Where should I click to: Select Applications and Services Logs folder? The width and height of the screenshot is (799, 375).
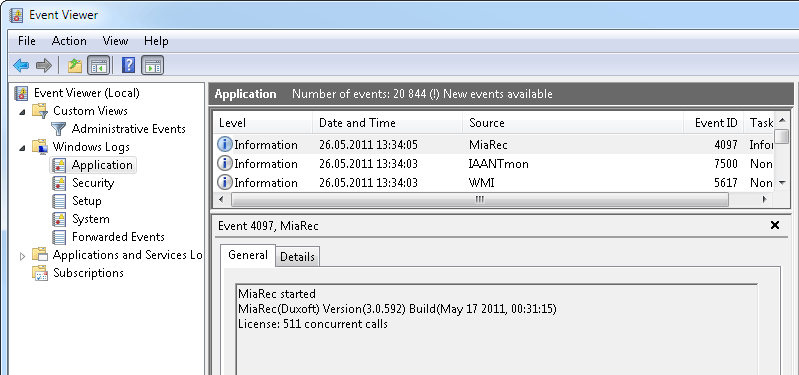pos(127,255)
